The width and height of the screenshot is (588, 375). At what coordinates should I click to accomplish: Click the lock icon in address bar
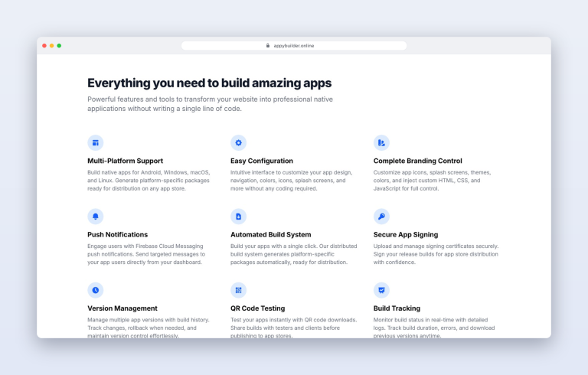268,45
